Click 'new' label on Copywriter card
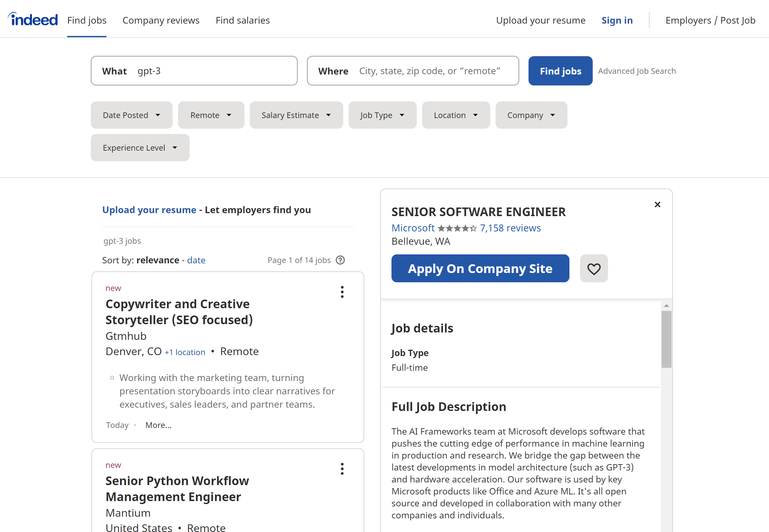The width and height of the screenshot is (769, 532). pos(113,288)
